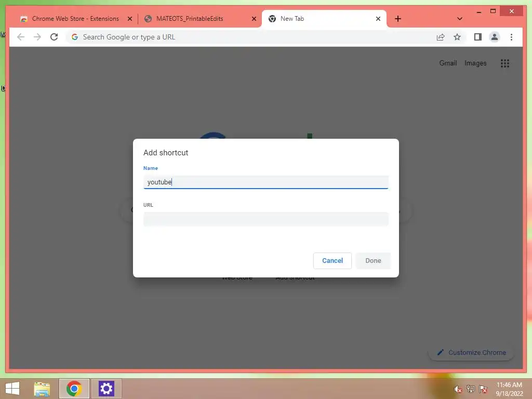Viewport: 532px width, 399px height.
Task: Click the Action Center flag icon
Action: (x=483, y=389)
